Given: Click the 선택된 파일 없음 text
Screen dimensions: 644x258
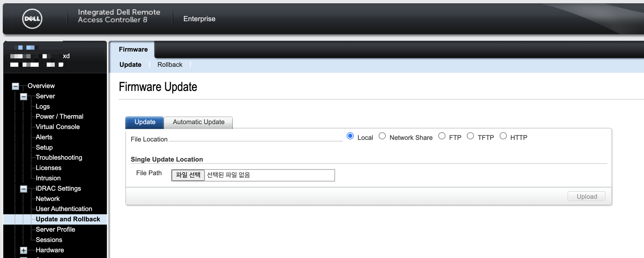Looking at the screenshot, I should pos(228,175).
